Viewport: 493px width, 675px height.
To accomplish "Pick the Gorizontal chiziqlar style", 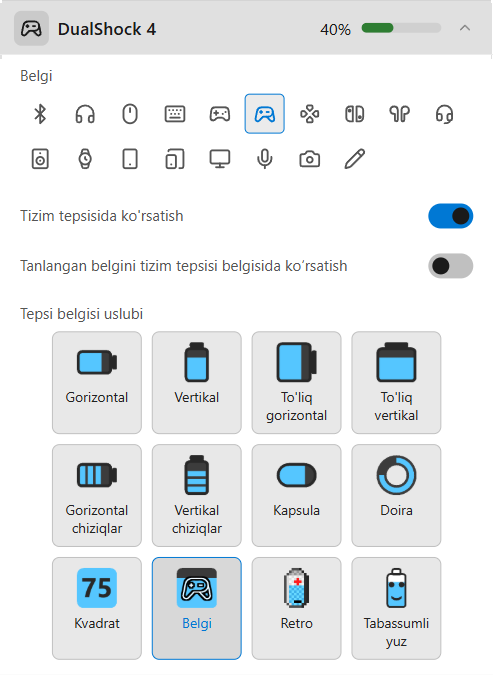I will click(97, 495).
